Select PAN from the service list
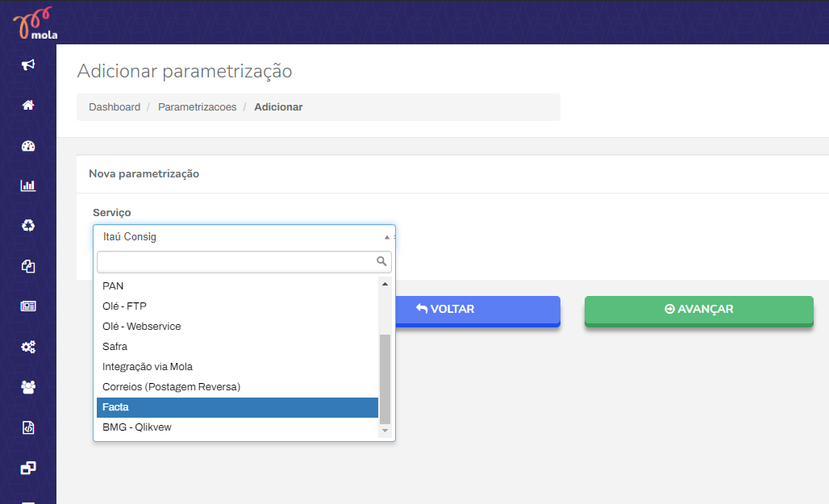The width and height of the screenshot is (829, 504). click(x=237, y=286)
